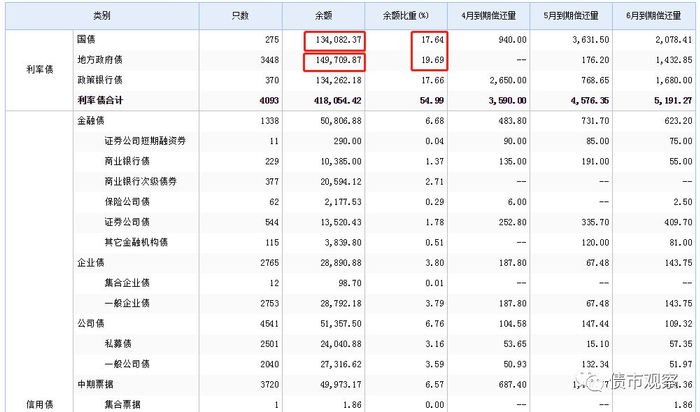Click the 中期票据 balance 49,973.17
The image size is (700, 412).
(341, 385)
